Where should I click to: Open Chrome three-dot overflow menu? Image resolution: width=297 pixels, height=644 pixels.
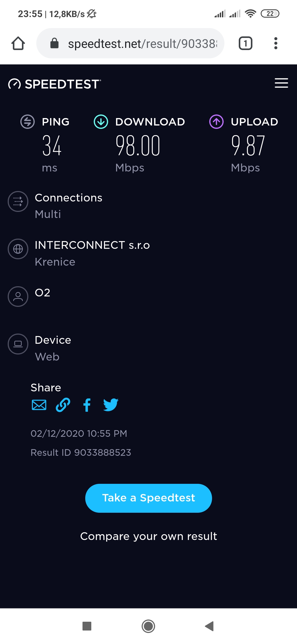click(276, 43)
